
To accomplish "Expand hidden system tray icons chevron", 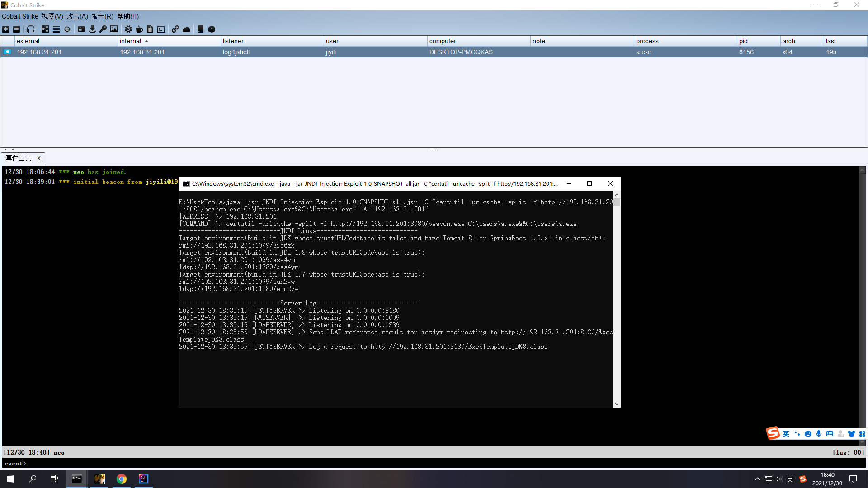I will pos(757,479).
